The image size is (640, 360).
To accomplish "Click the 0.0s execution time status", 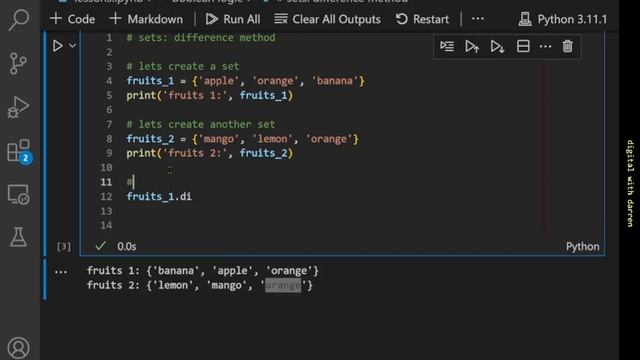I will click(127, 247).
